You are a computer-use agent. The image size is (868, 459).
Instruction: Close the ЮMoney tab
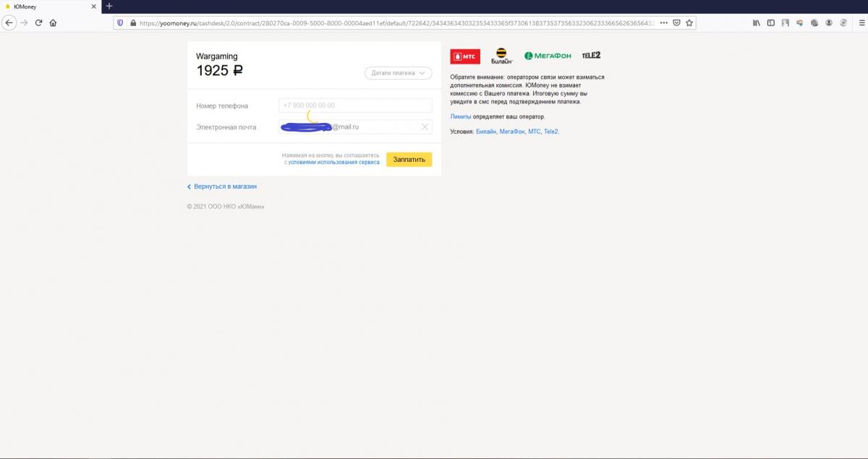pos(93,6)
